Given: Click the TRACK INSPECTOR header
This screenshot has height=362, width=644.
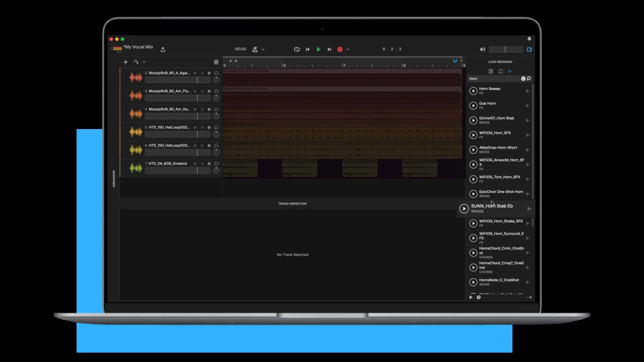Looking at the screenshot, I should click(292, 203).
